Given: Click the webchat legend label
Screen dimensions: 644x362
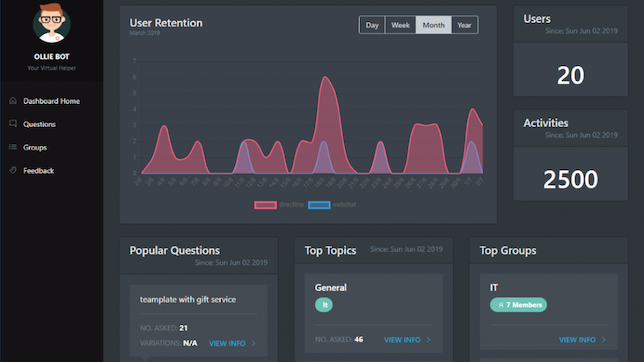Looking at the screenshot, I should click(x=344, y=205).
